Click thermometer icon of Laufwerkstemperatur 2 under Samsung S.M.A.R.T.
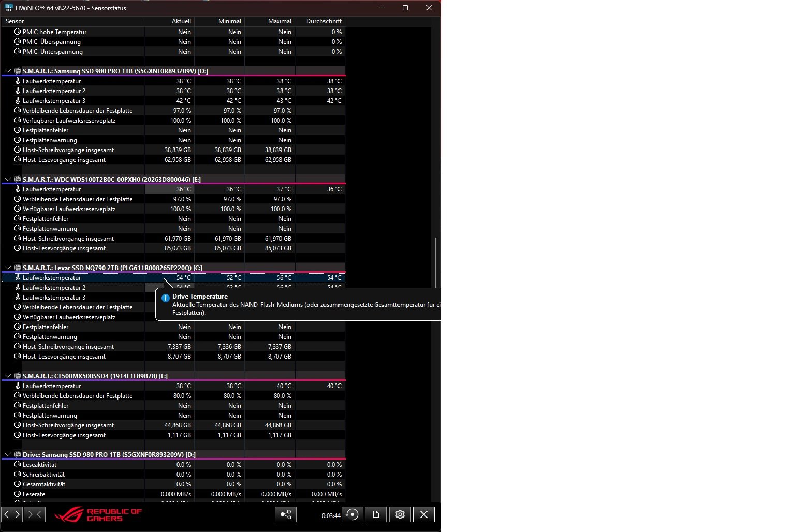 [18, 91]
